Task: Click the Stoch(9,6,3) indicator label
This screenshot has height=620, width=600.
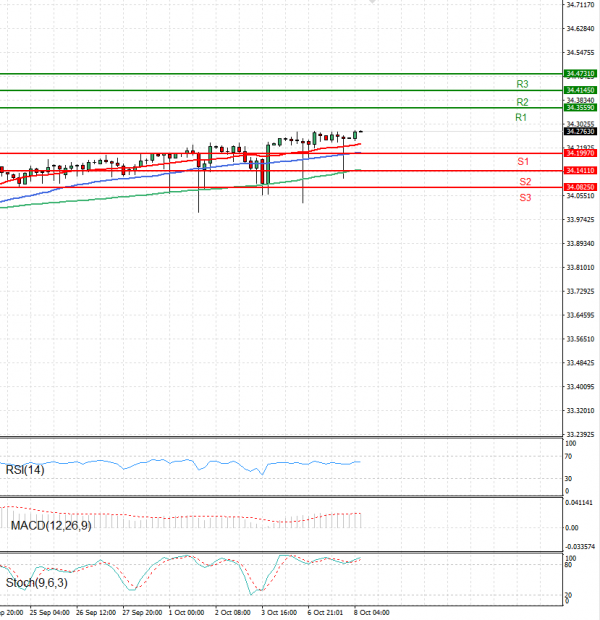Action: pos(36,583)
